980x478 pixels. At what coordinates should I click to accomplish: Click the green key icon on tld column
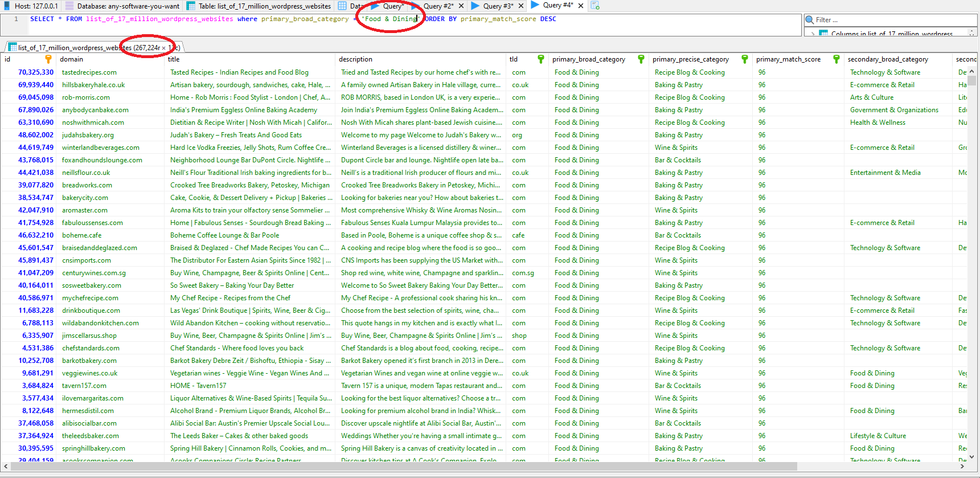(541, 59)
